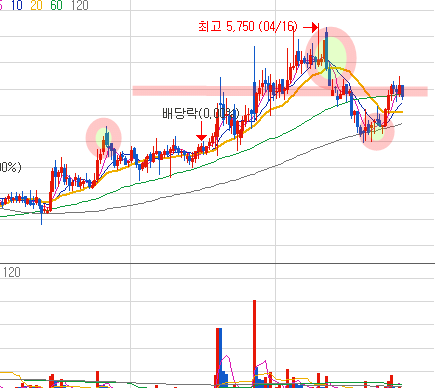Click the 120 label in the volume panel
435x388 pixels.
(12, 272)
